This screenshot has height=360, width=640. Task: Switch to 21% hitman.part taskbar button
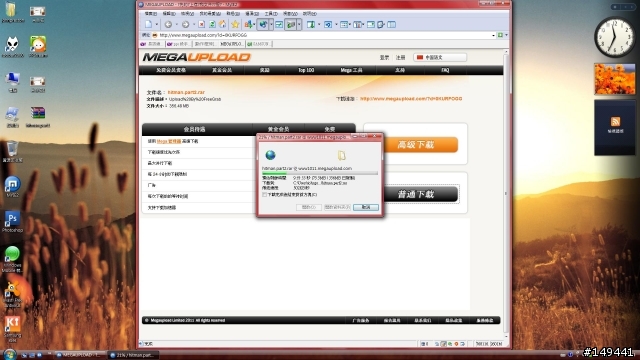[133, 355]
